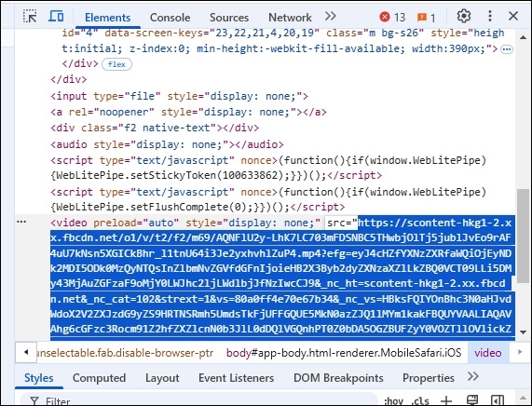Screen dimensions: 532x406
Task: Show more sidebar sub-tabs chevron
Action: pyautogui.click(x=473, y=376)
